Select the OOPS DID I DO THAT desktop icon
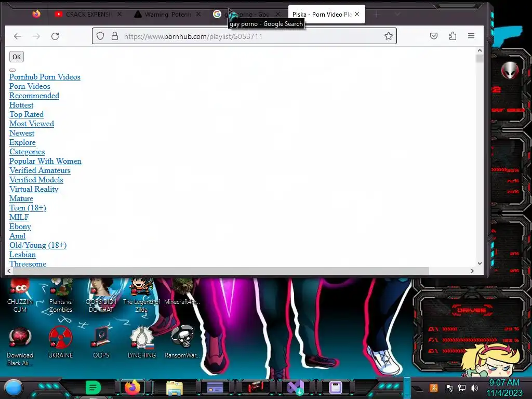The height and width of the screenshot is (399, 532). click(x=101, y=296)
